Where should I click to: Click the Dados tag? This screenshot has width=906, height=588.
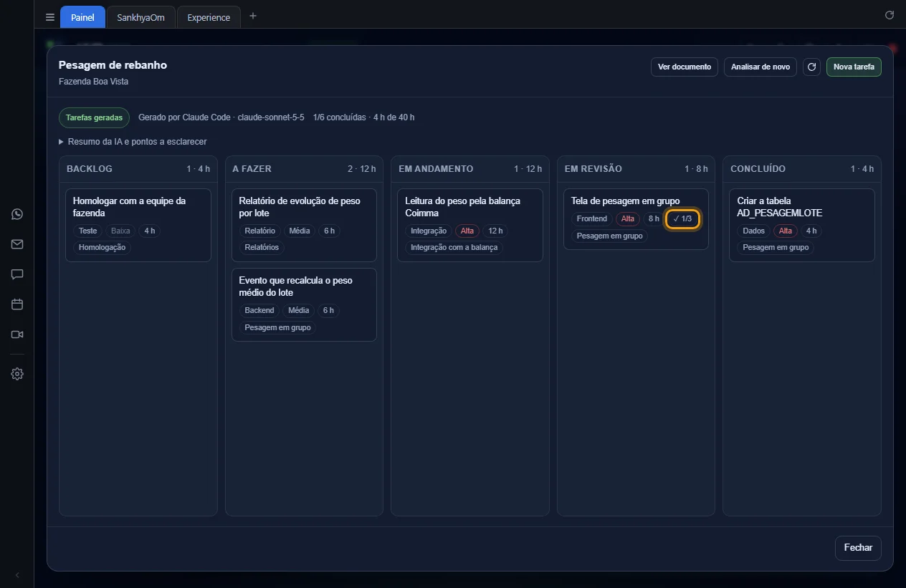[754, 231]
